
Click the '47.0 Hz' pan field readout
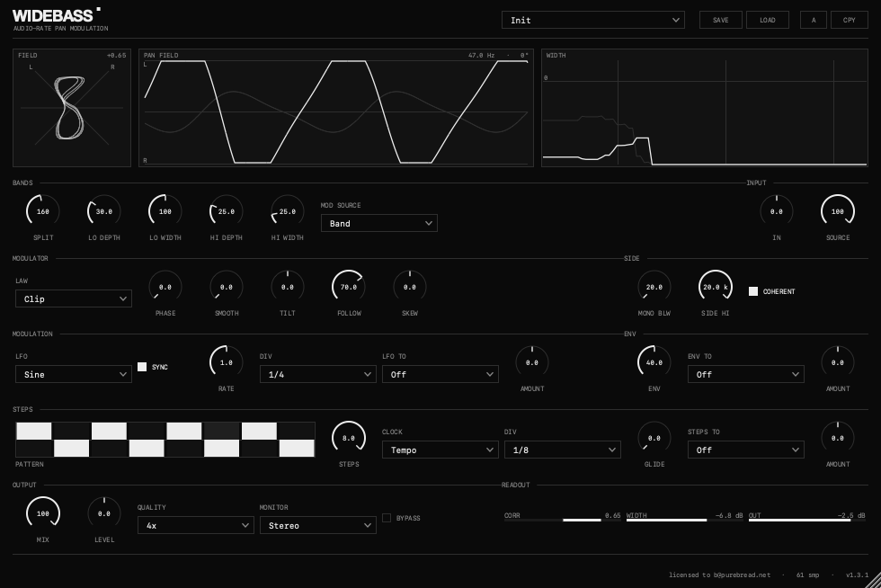pos(482,55)
